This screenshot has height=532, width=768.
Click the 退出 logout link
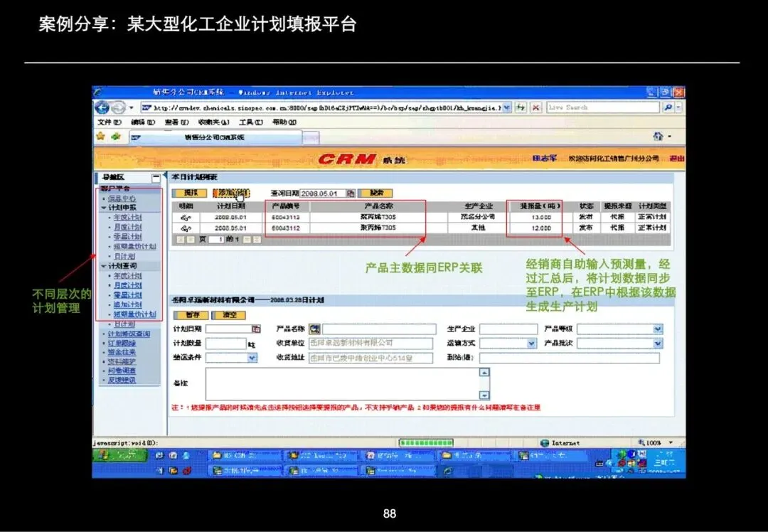[677, 159]
